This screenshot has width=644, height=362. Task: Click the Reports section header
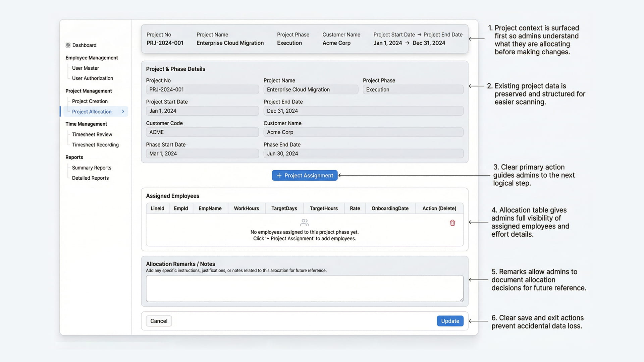point(74,157)
